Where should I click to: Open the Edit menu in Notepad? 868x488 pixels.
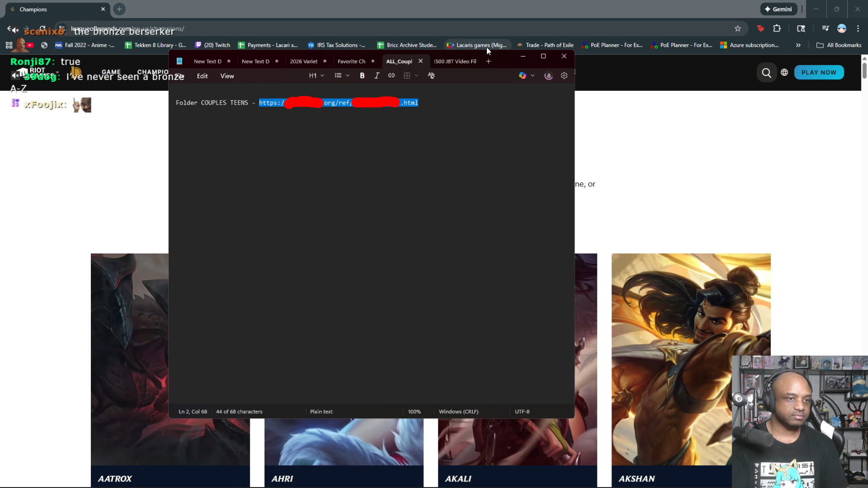click(x=202, y=76)
